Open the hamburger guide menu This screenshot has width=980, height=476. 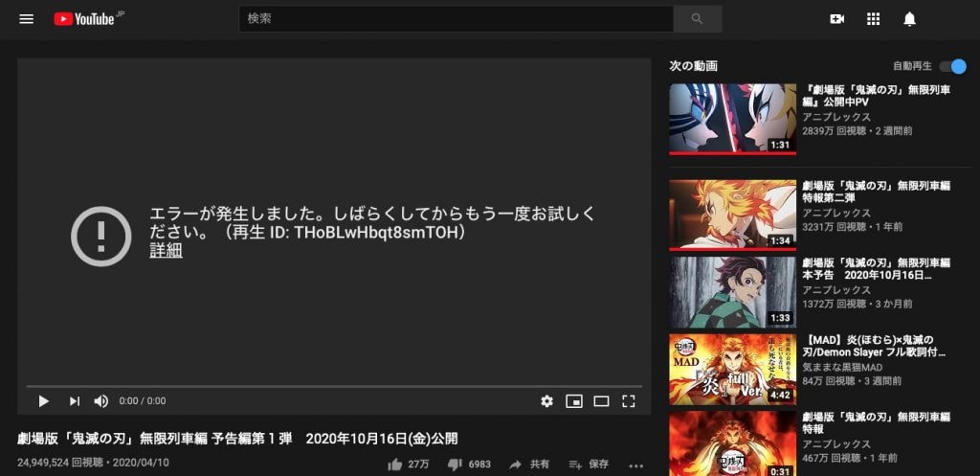pyautogui.click(x=26, y=19)
